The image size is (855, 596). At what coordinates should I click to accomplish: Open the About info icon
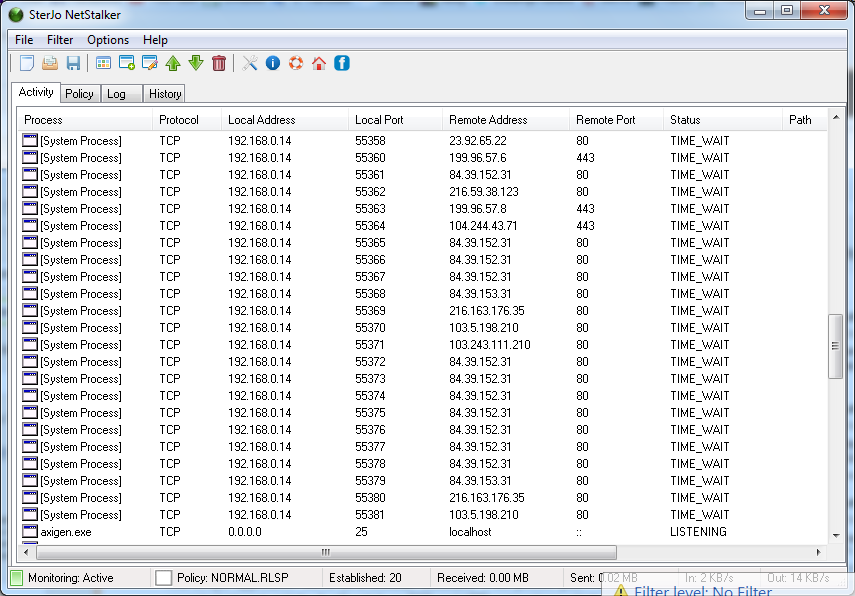[272, 63]
